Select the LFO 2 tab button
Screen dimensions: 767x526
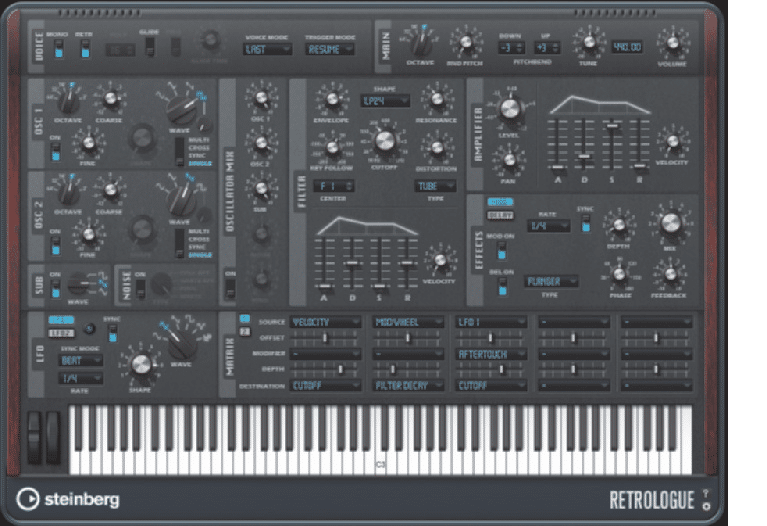[x=61, y=333]
